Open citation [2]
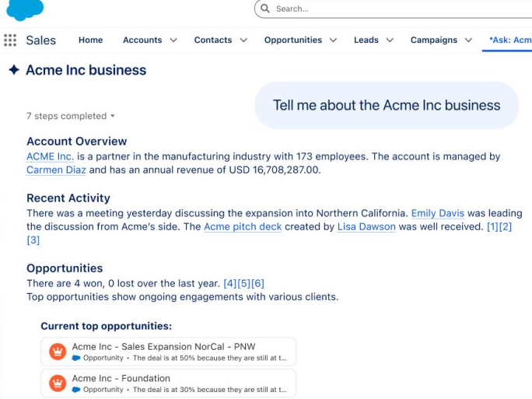This screenshot has width=532, height=399. click(x=506, y=226)
